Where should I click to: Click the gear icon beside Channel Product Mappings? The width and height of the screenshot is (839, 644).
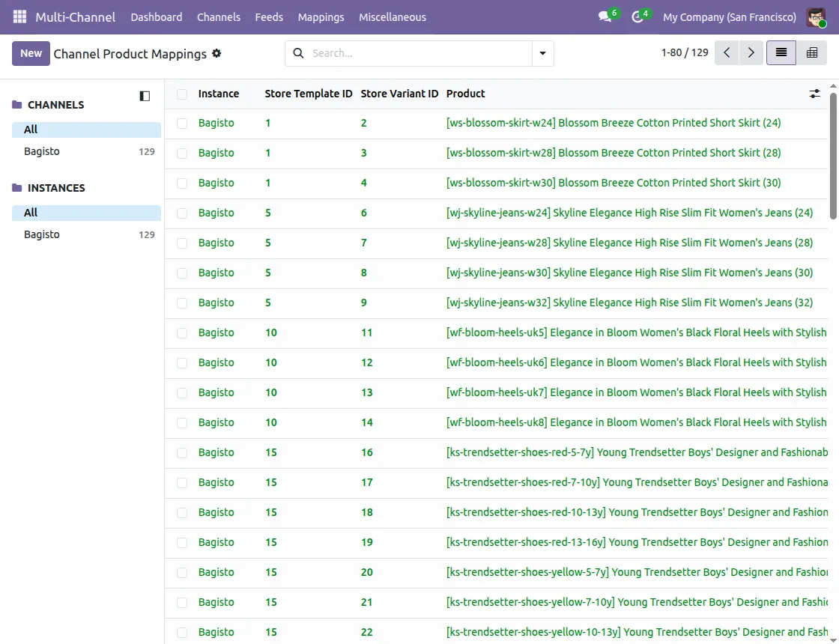[x=216, y=53]
